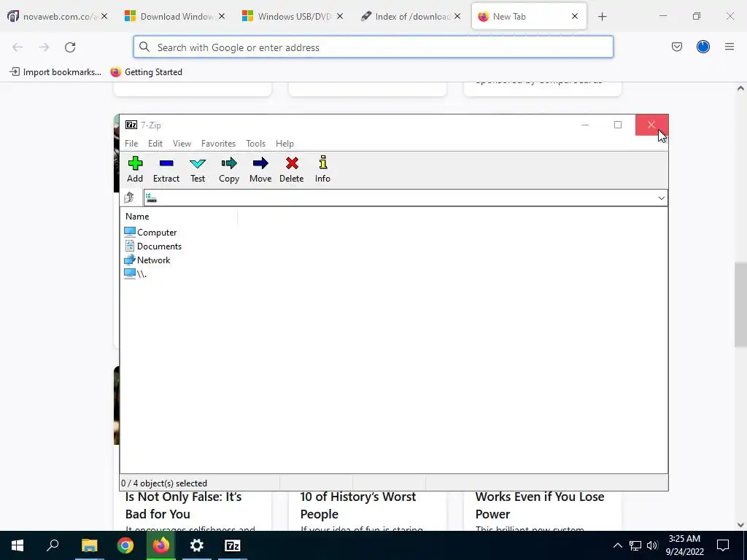Screen dimensions: 747x560
Task: Click the Firefox taskbar icon
Action: (x=161, y=545)
